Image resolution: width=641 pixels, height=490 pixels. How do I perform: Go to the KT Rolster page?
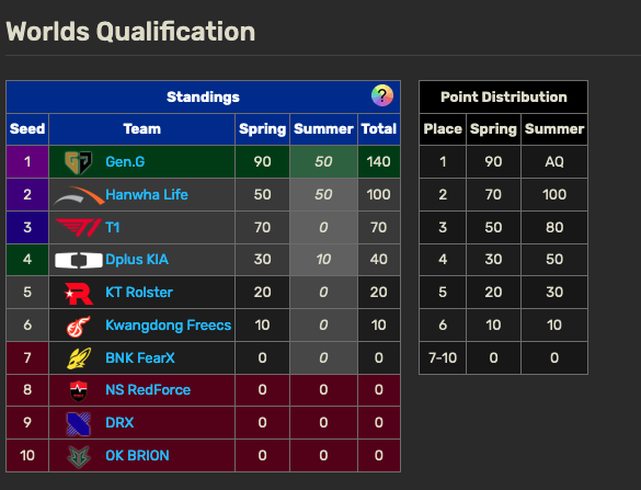(139, 293)
